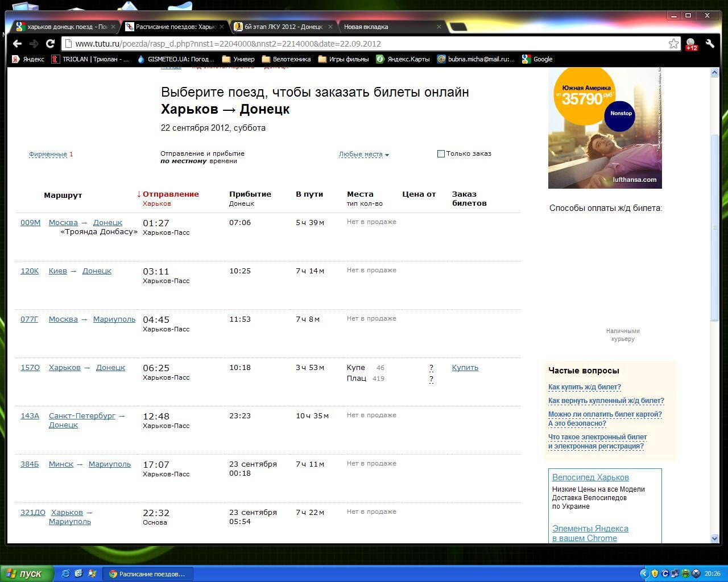Image resolution: width=728 pixels, height=582 pixels.
Task: Open train 009М details link
Action: pyautogui.click(x=30, y=223)
